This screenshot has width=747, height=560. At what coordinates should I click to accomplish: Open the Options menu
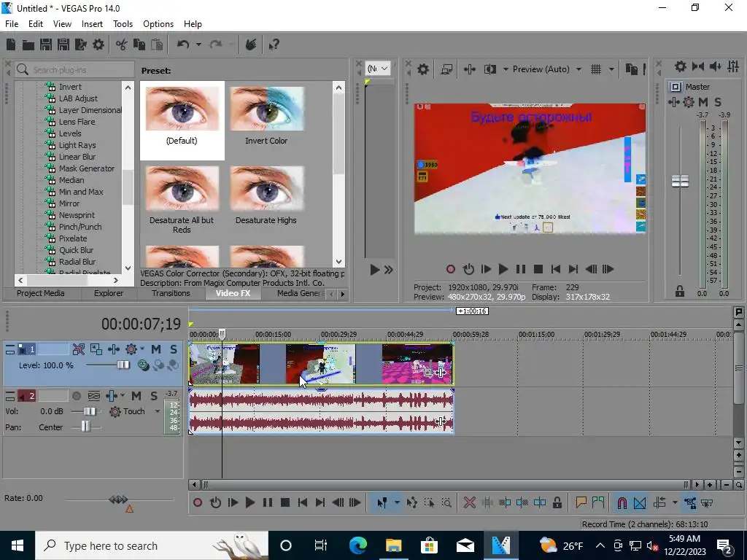(158, 24)
